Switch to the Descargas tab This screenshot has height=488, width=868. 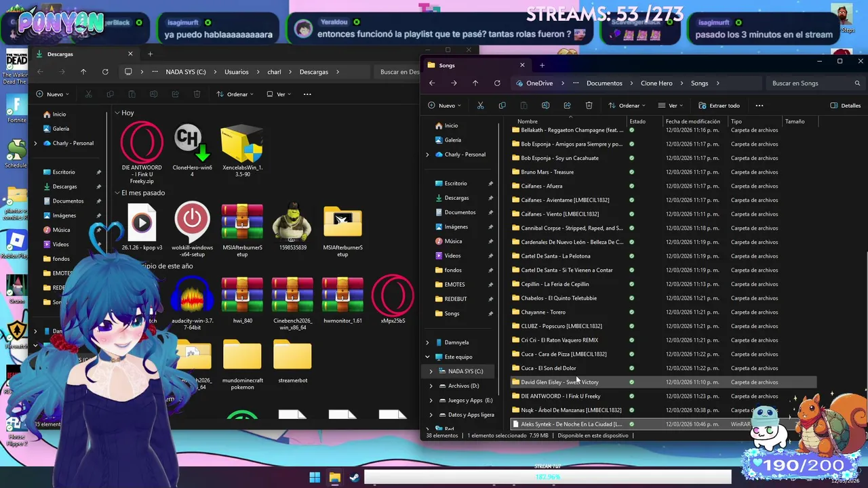(85, 54)
